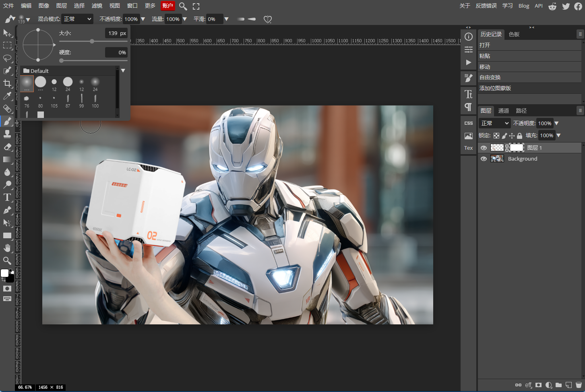
Task: Select the Type tool
Action: pos(7,197)
